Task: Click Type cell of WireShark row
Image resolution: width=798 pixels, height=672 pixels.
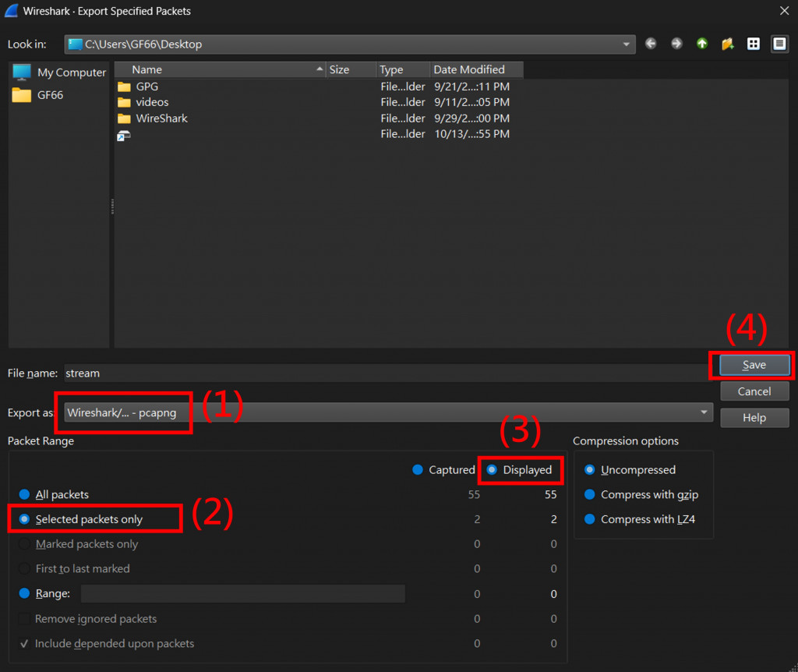Action: 403,118
